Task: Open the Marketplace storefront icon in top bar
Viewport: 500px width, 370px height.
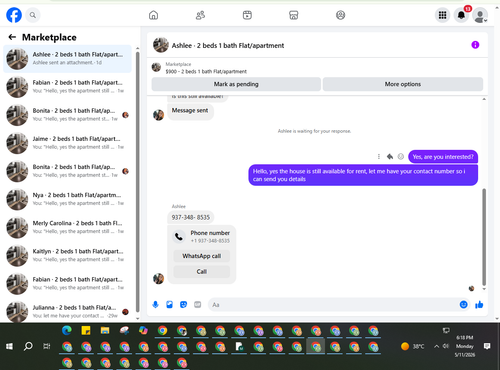Action: click(x=294, y=15)
